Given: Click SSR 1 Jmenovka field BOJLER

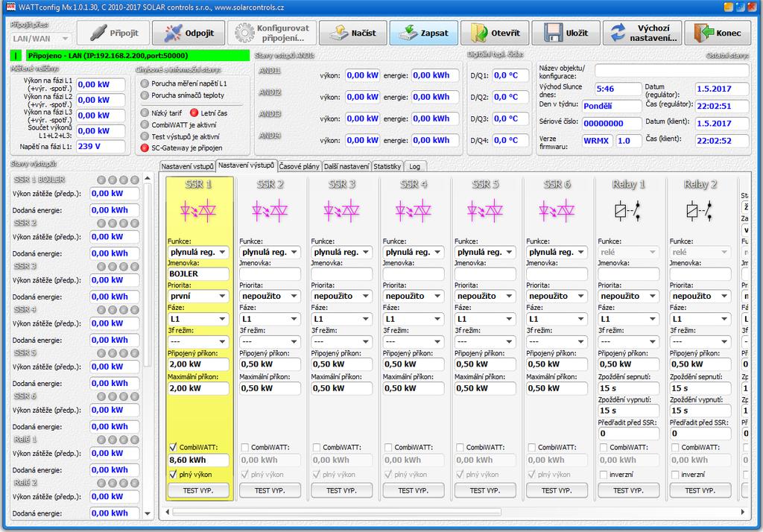Looking at the screenshot, I should click(x=198, y=274).
